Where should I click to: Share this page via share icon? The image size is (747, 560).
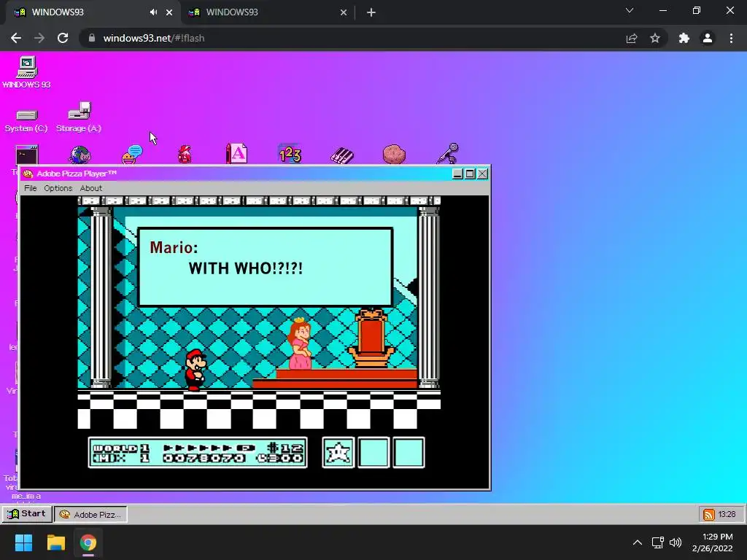pos(632,38)
